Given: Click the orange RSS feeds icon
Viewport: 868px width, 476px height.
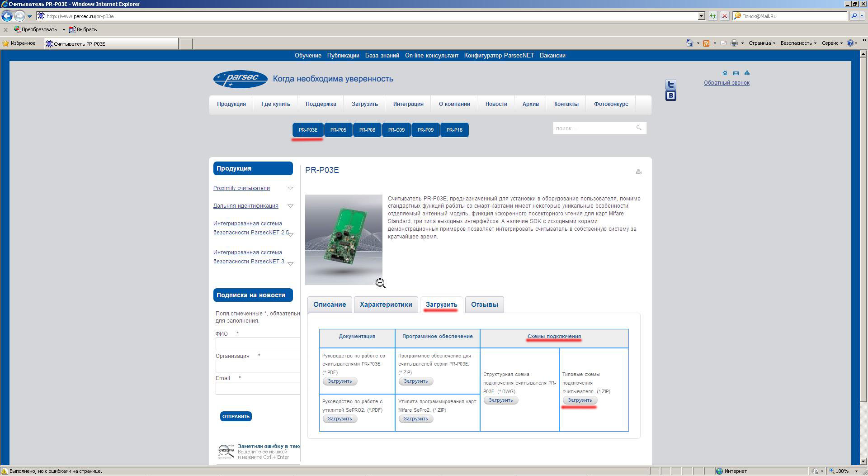Looking at the screenshot, I should (x=706, y=43).
